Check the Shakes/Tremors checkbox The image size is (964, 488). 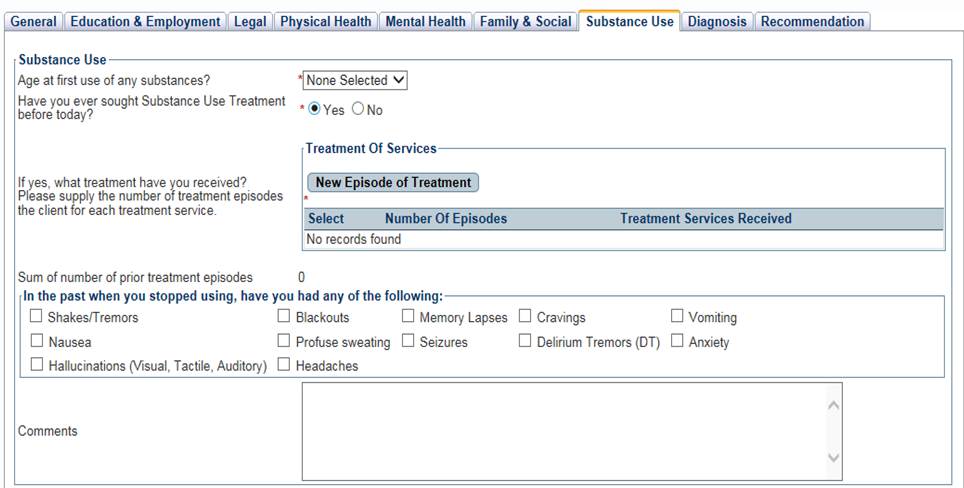[37, 317]
